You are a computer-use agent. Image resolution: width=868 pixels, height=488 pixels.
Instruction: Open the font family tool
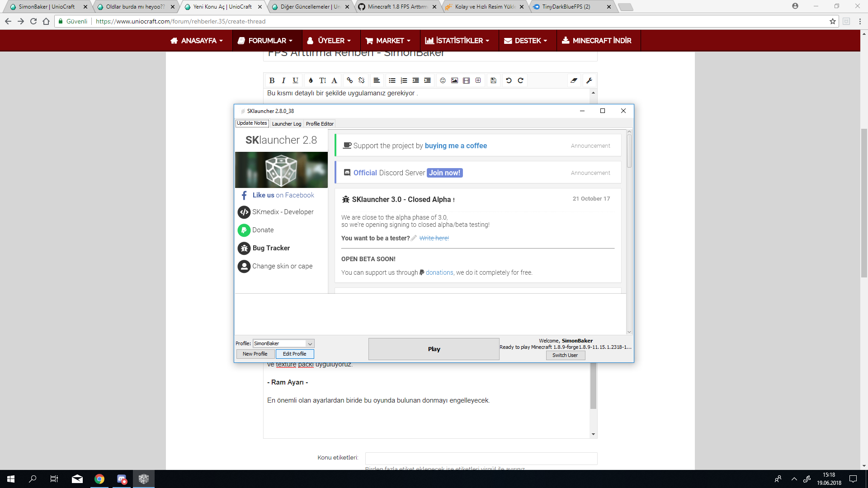tap(334, 80)
